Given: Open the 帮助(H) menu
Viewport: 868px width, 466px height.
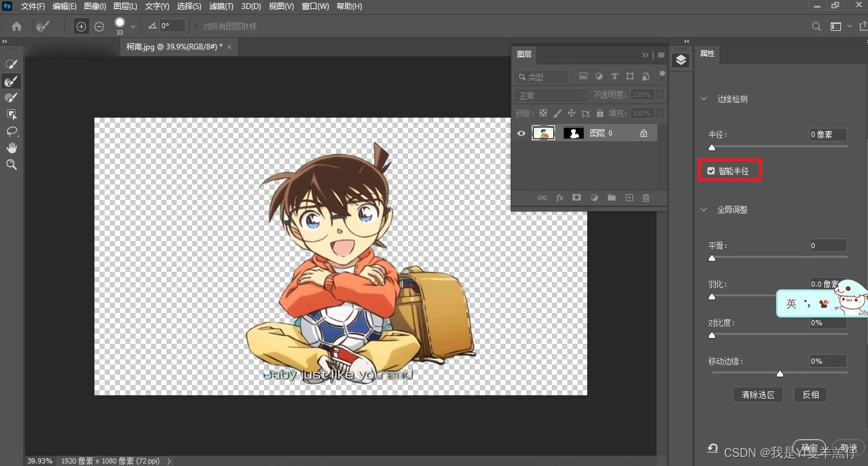Looking at the screenshot, I should coord(350,6).
